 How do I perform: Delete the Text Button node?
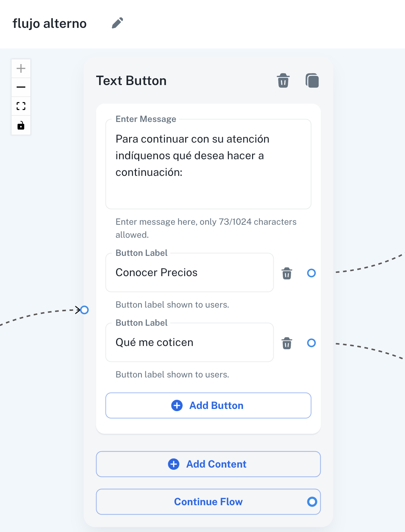coord(283,80)
